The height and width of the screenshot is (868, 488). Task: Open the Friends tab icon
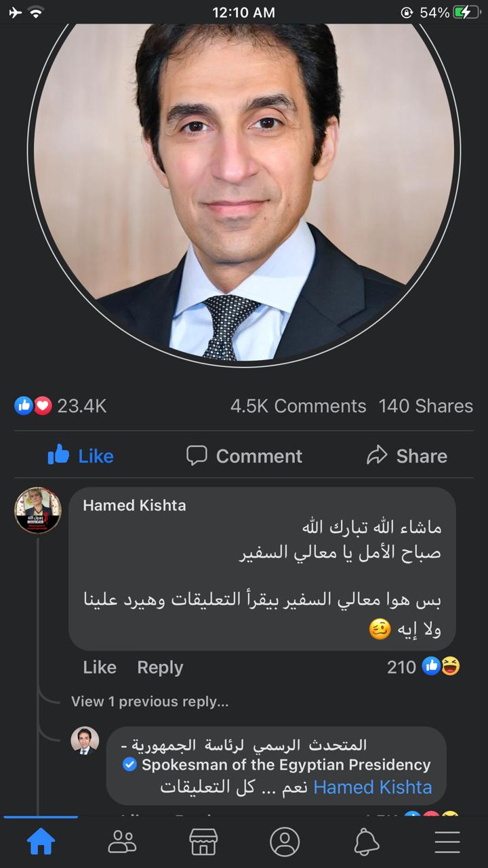tap(122, 842)
